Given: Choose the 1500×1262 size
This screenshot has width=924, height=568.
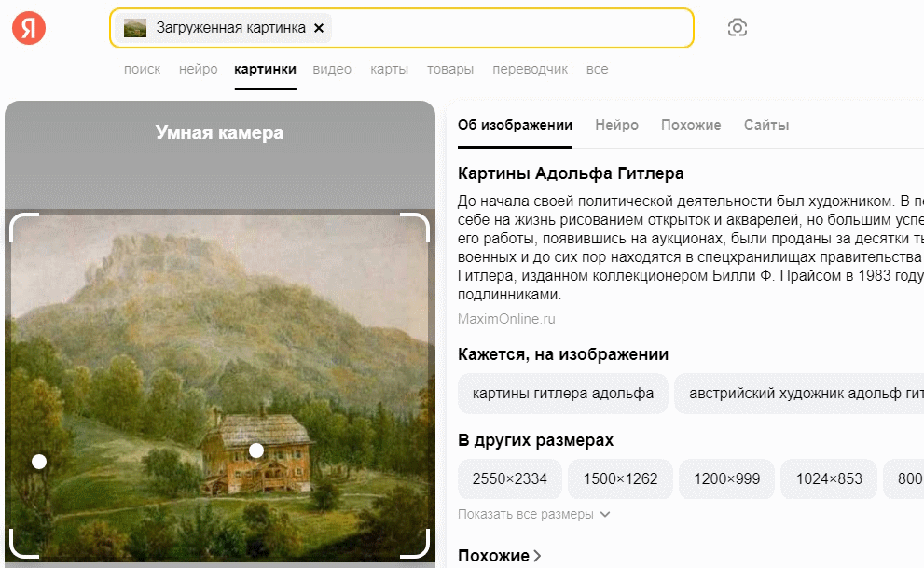Looking at the screenshot, I should click(x=620, y=478).
